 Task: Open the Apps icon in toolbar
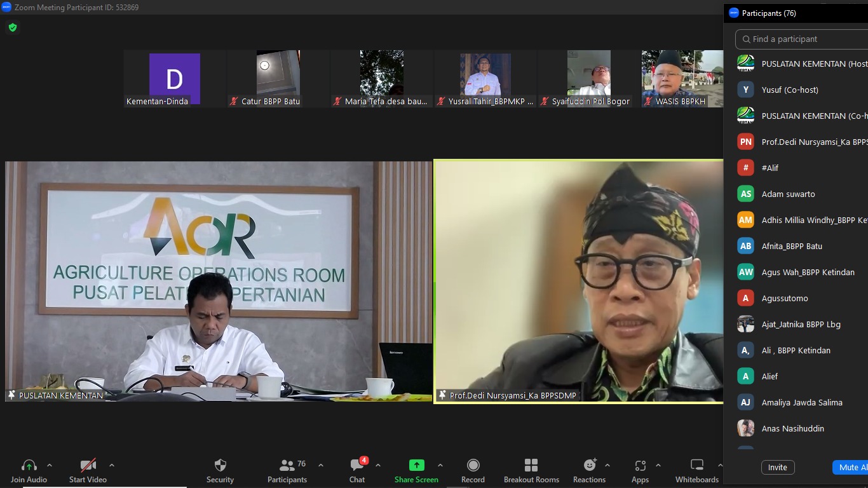(640, 470)
